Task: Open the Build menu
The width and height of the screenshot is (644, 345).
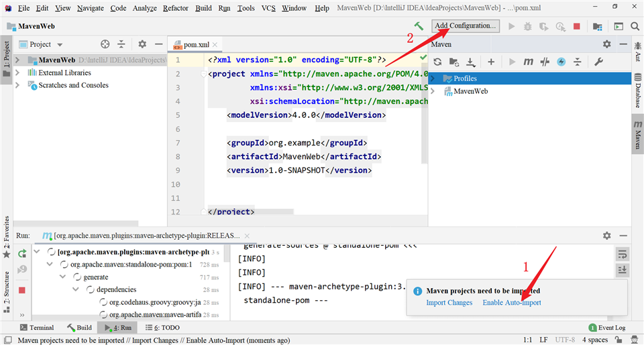Action: coord(203,8)
